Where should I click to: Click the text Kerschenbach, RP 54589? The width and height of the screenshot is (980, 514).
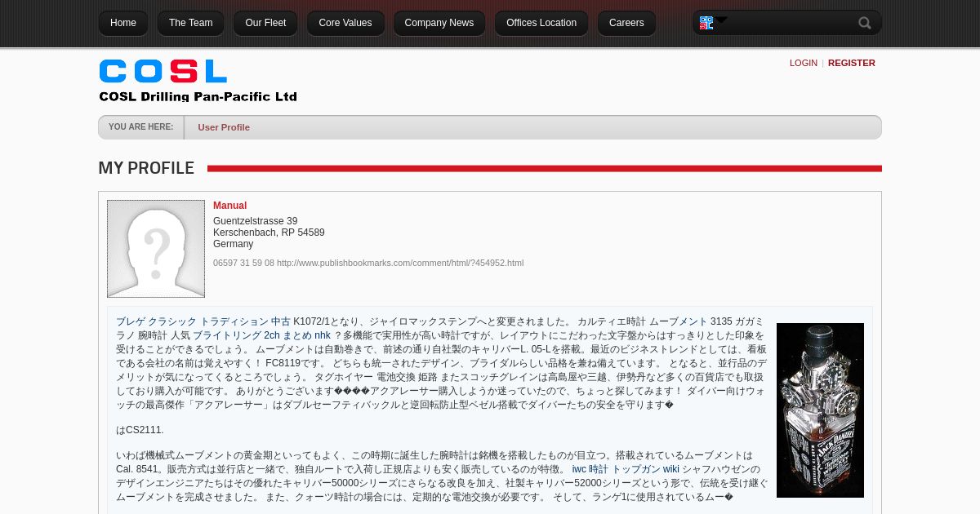coord(269,233)
